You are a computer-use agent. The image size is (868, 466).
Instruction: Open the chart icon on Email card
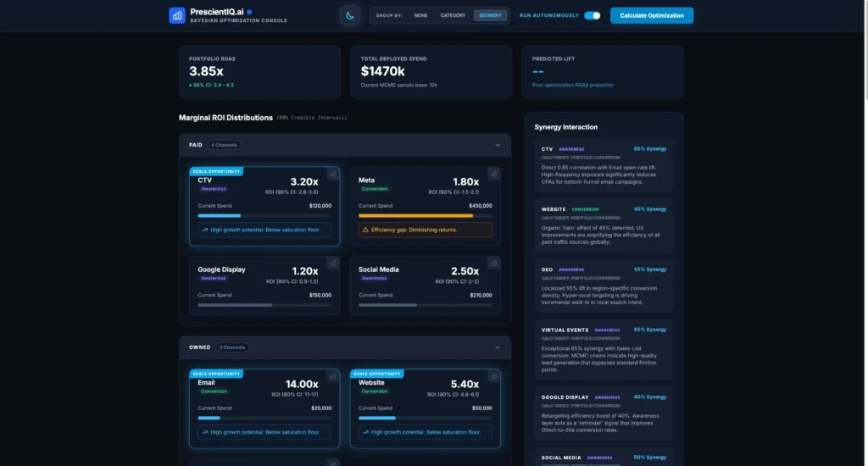331,376
